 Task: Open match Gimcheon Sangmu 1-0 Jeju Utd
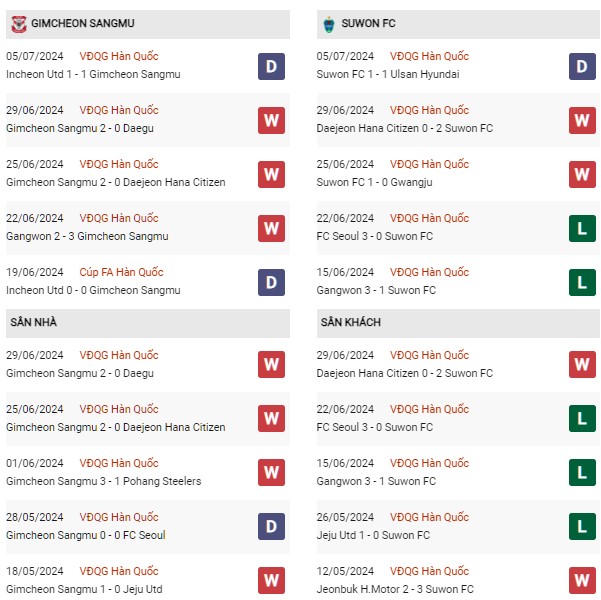pos(84,589)
